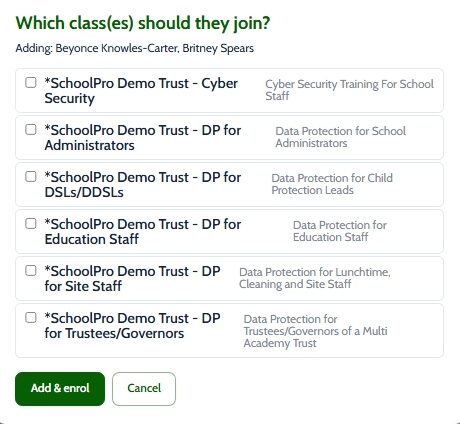
Task: Choose the "DP for Trustees/Governors" class title
Action: 132,326
